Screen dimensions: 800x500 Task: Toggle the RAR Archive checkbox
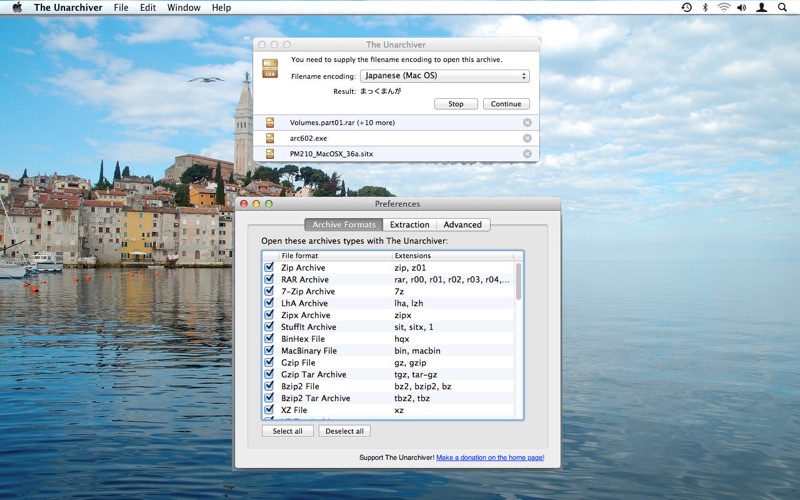(x=269, y=280)
